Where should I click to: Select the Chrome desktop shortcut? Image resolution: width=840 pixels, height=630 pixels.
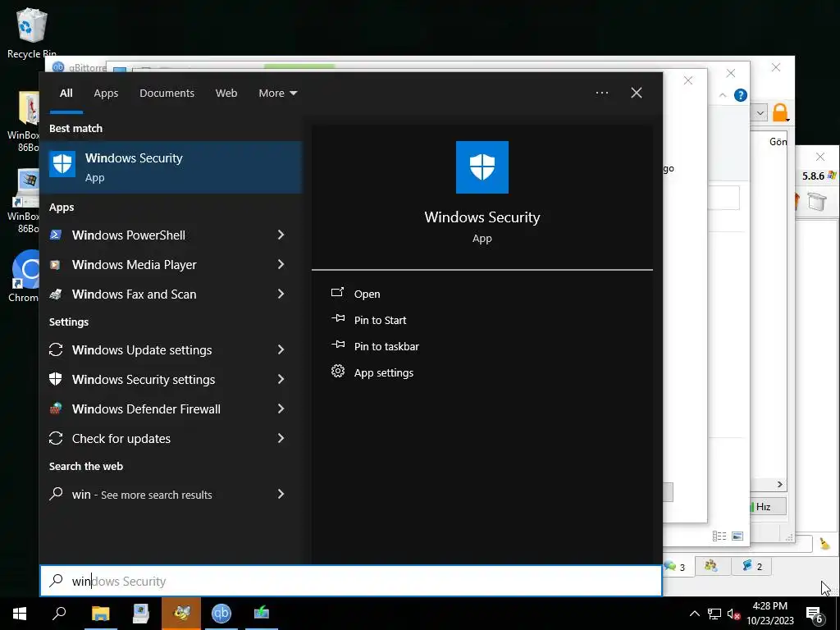click(x=24, y=276)
